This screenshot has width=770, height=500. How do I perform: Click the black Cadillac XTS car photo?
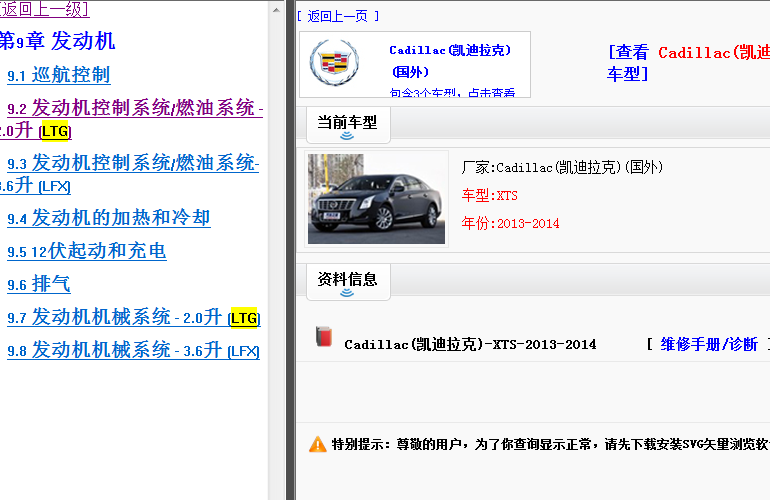376,199
